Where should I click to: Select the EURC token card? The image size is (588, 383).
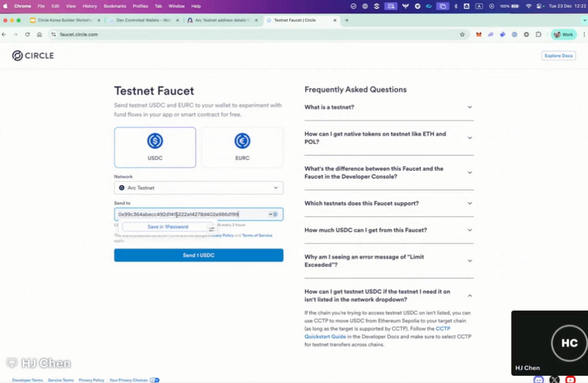pos(242,147)
